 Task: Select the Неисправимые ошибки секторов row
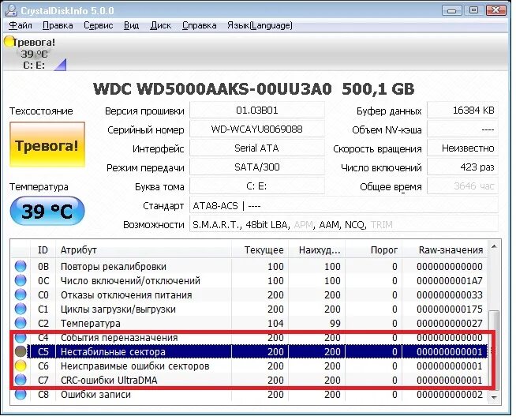tap(249, 366)
